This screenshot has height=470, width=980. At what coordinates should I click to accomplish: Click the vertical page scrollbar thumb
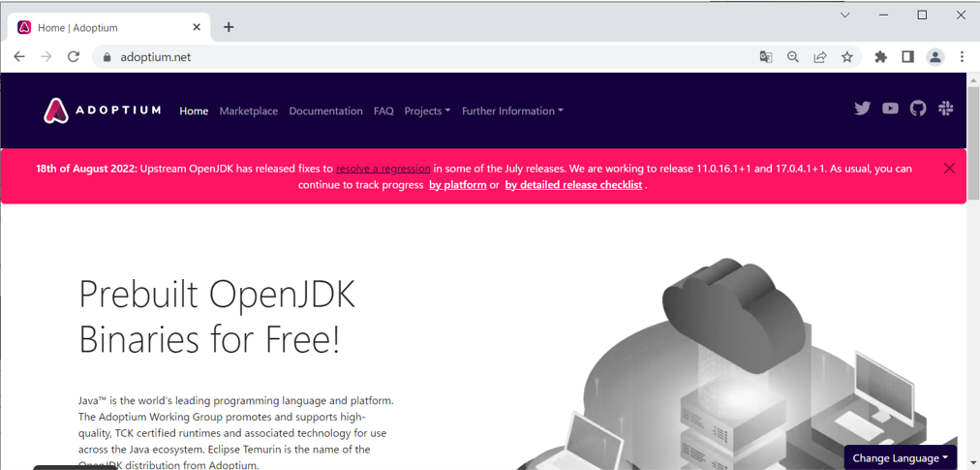coord(973,144)
